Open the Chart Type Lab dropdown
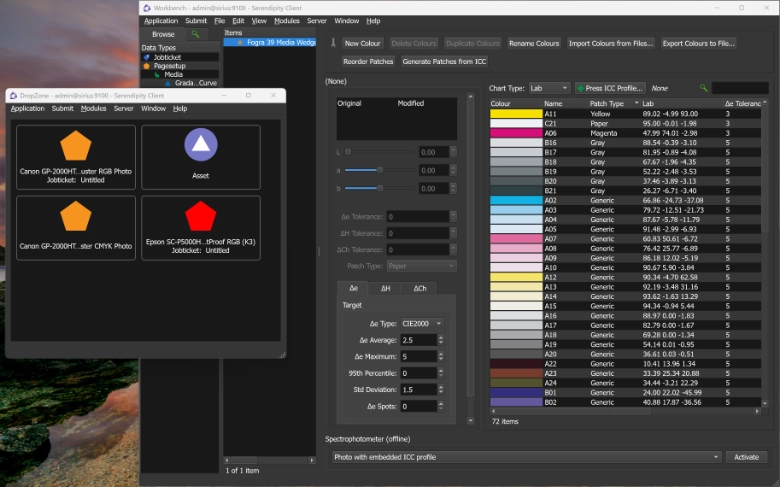780x487 pixels. (x=549, y=88)
